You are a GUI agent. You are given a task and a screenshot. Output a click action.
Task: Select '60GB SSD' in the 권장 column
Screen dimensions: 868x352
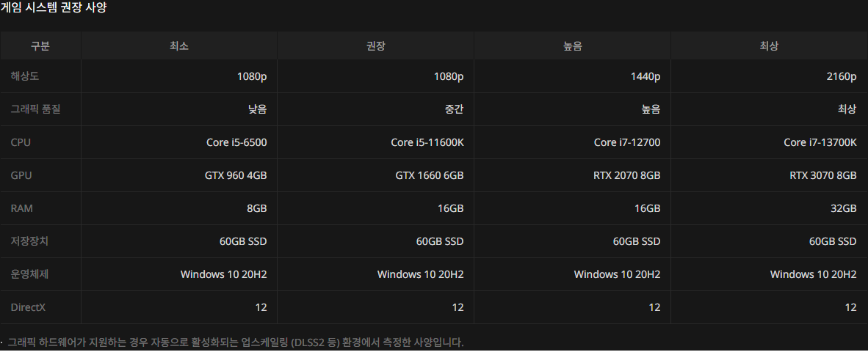(x=440, y=241)
